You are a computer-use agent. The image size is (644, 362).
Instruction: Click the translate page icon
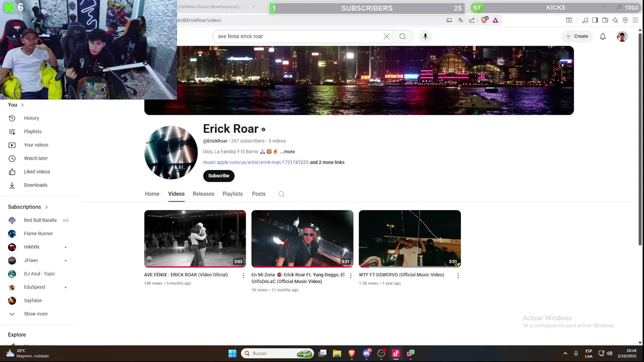tap(460, 20)
